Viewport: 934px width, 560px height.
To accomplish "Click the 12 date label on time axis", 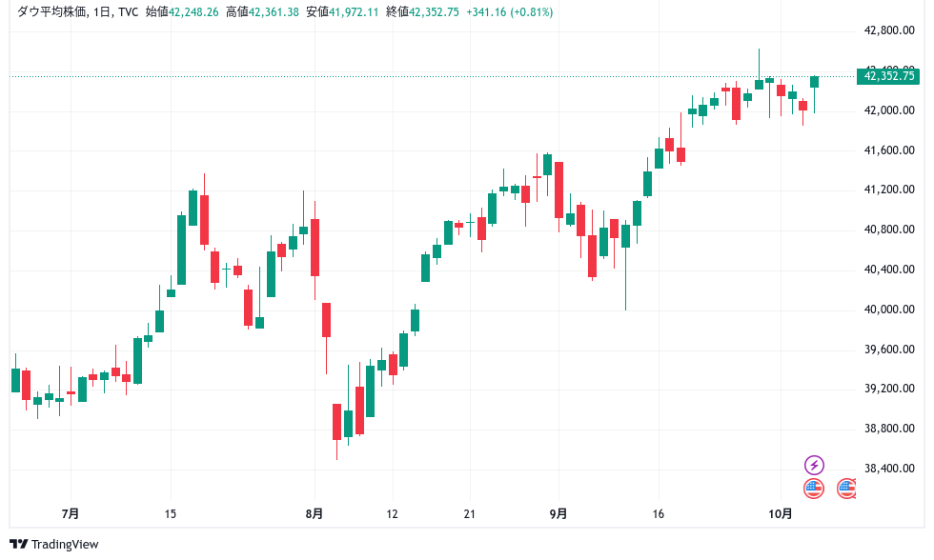I will pos(392,513).
